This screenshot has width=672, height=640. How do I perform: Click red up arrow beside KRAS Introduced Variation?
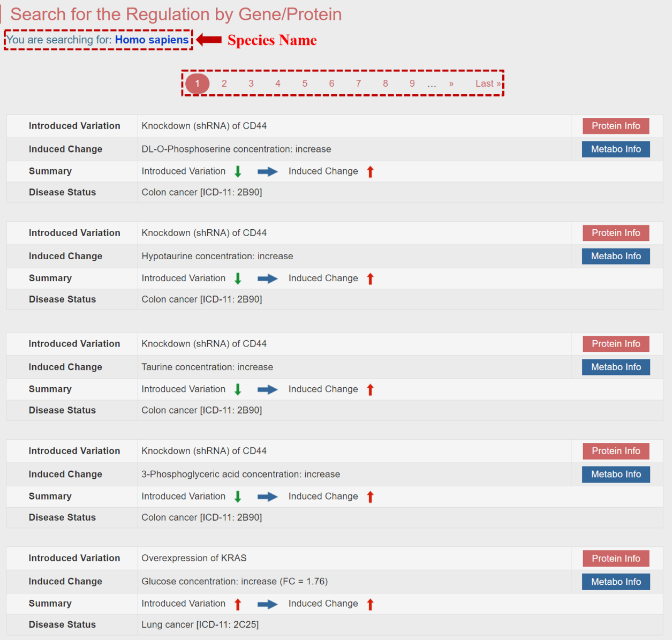point(238,604)
